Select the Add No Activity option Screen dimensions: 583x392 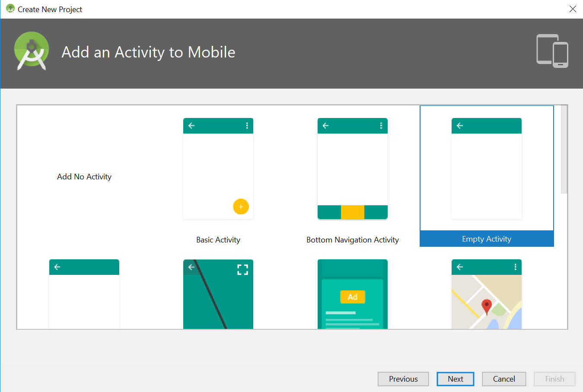point(84,177)
